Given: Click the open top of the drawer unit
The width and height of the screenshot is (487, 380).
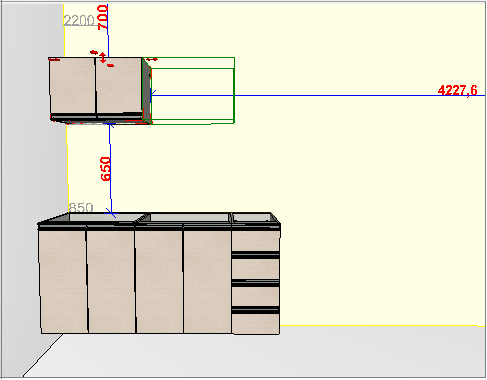Looking at the screenshot, I should 252,217.
